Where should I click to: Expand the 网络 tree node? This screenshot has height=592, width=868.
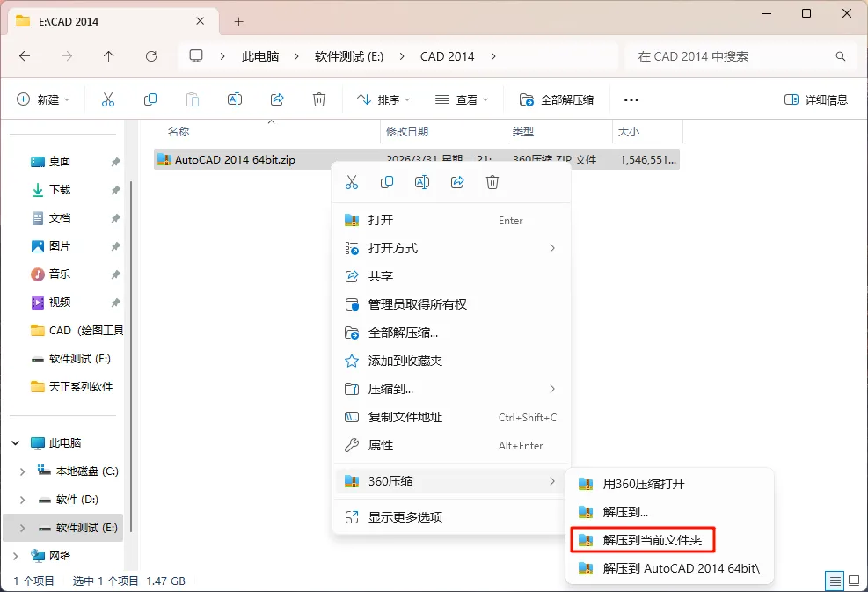pos(16,555)
